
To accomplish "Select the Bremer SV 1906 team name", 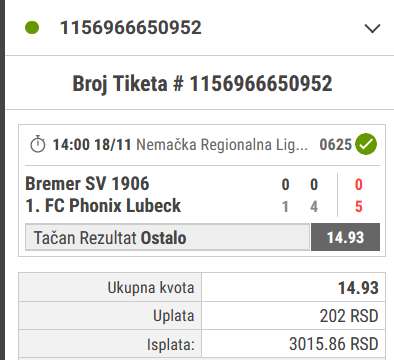I will (87, 184).
